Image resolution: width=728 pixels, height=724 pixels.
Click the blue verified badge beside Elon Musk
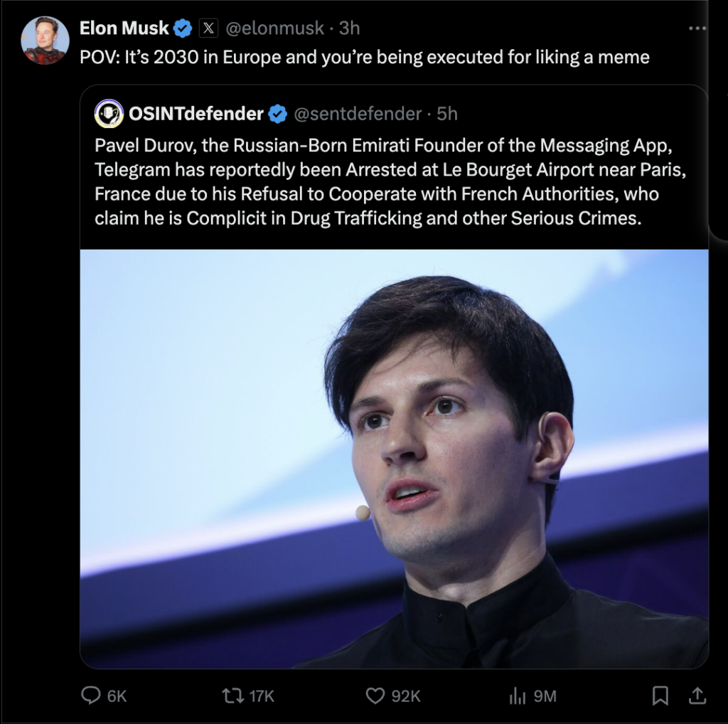[183, 28]
